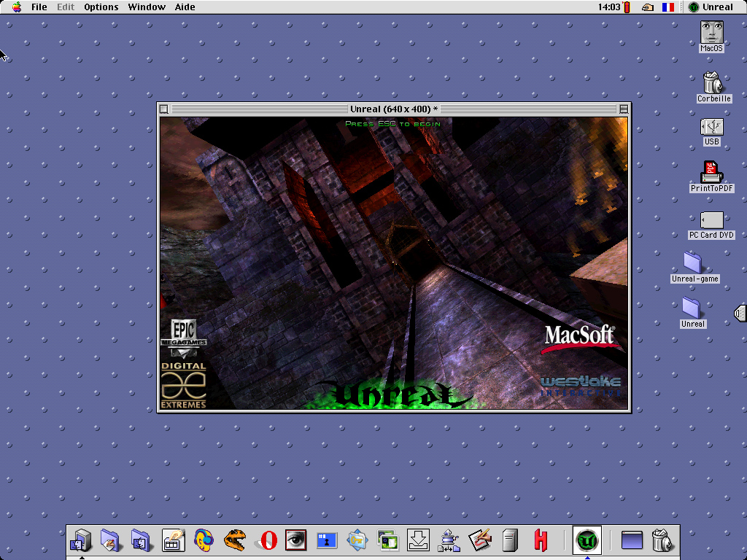This screenshot has width=747, height=560.
Task: Open the Unreal application switcher menu
Action: coord(711,7)
